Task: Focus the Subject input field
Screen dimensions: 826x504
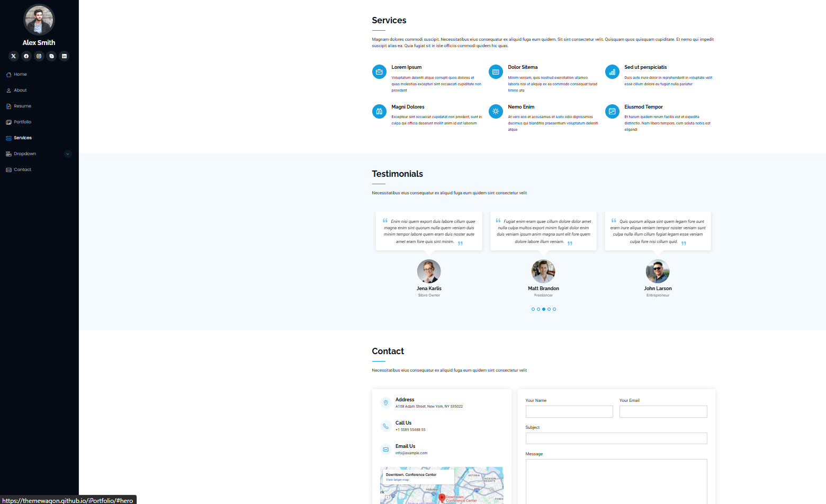Action: coord(616,438)
